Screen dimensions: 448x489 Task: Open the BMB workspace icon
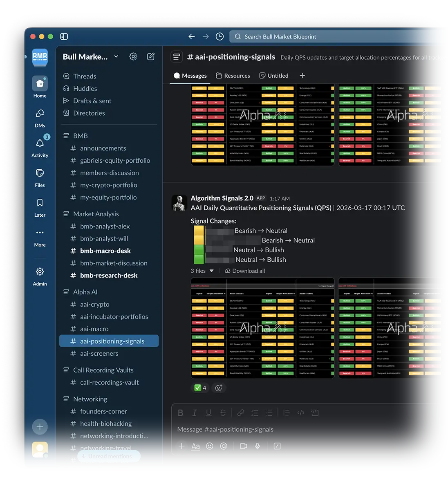click(x=40, y=57)
